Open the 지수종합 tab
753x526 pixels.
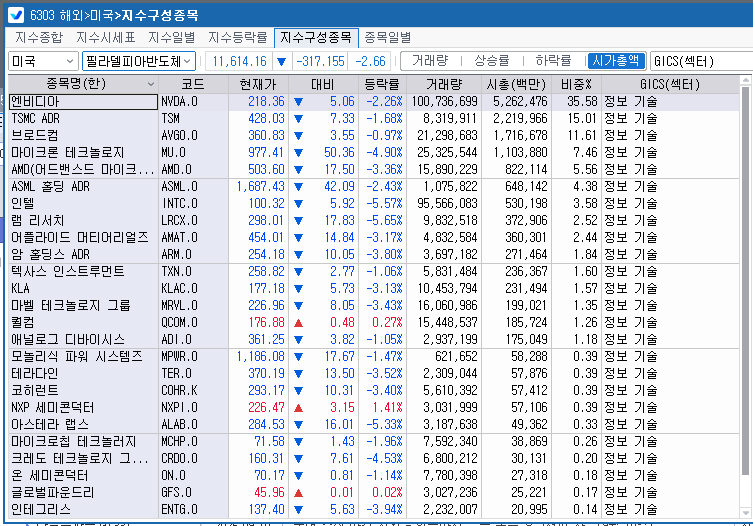pyautogui.click(x=39, y=37)
